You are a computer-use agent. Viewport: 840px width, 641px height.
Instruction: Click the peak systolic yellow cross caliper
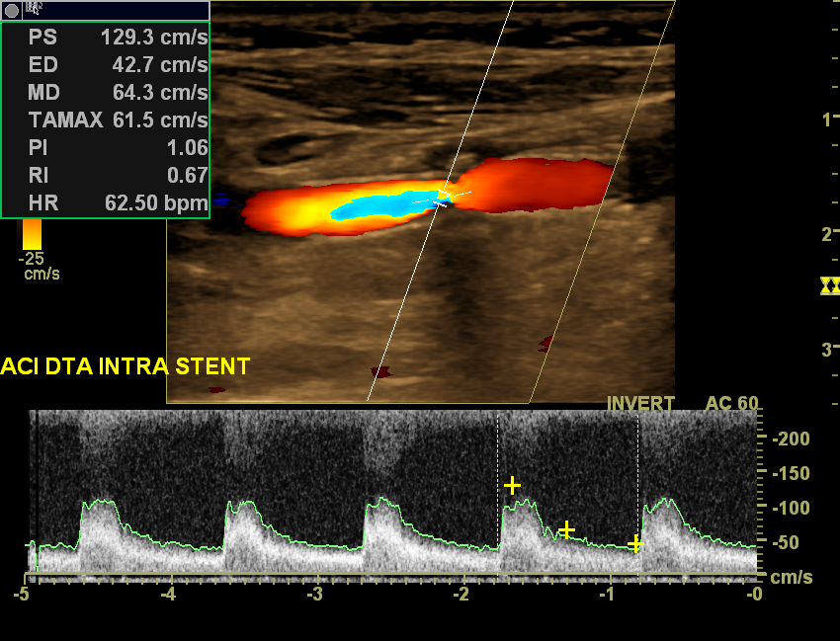coord(512,486)
